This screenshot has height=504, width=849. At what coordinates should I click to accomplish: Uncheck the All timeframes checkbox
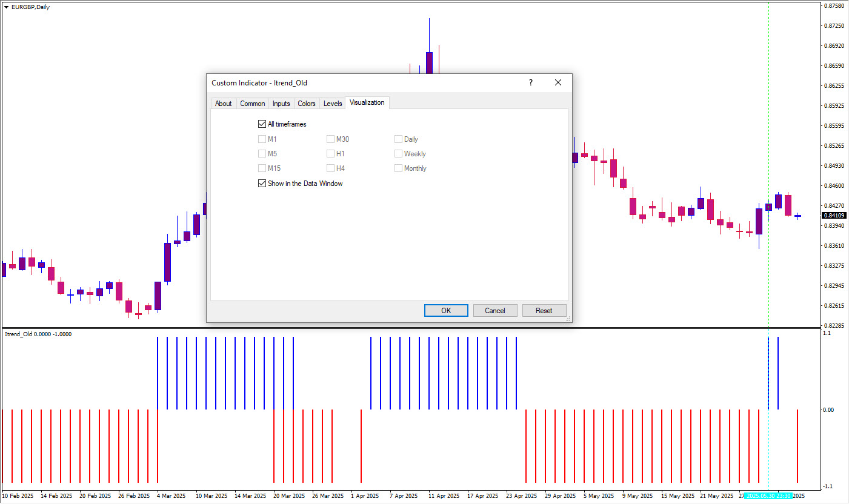(x=262, y=124)
